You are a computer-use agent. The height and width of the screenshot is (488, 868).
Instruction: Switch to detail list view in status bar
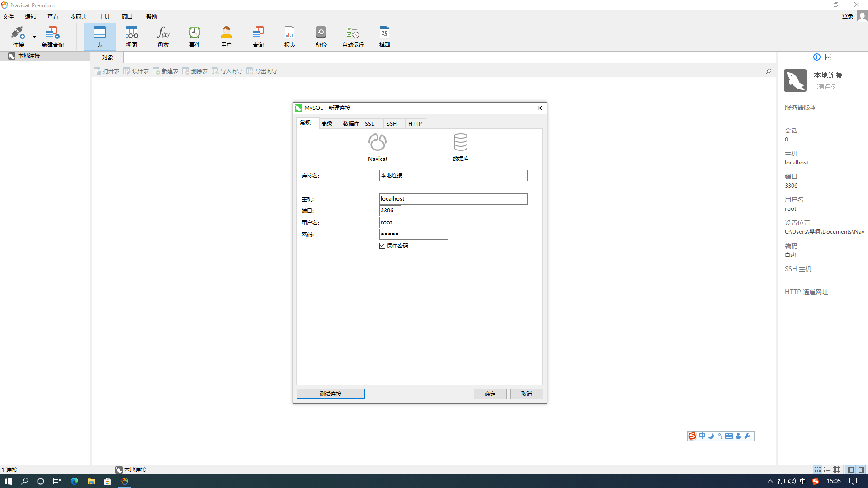827,470
